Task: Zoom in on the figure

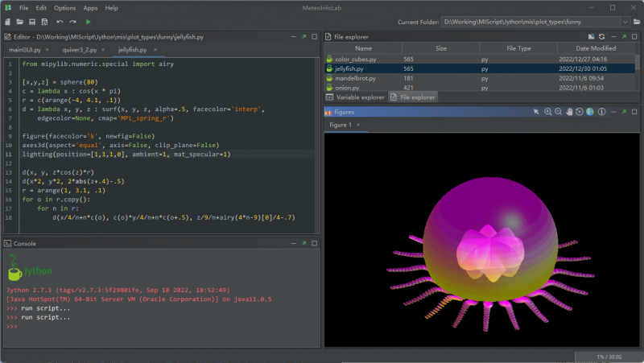Action: [547, 112]
